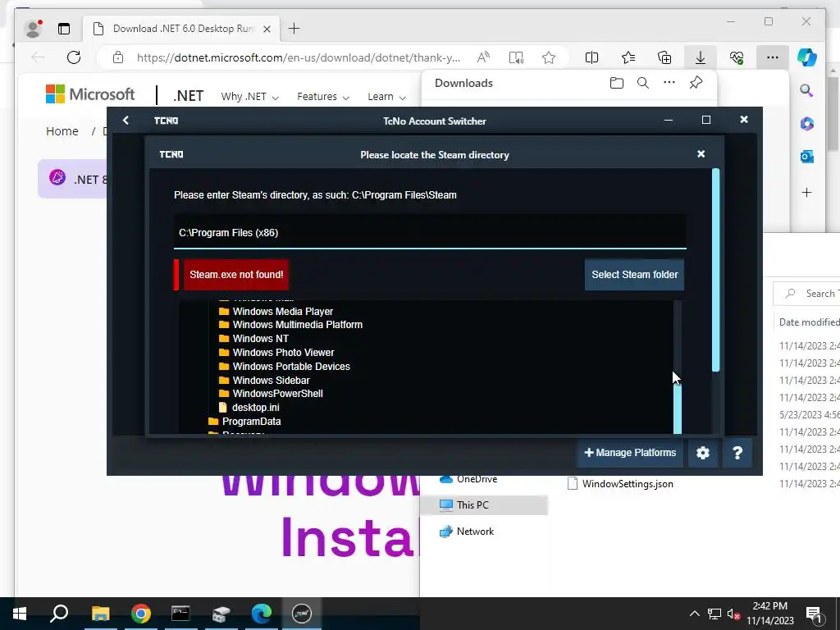Select This PC in File Explorer
The height and width of the screenshot is (630, 840).
tap(484, 504)
